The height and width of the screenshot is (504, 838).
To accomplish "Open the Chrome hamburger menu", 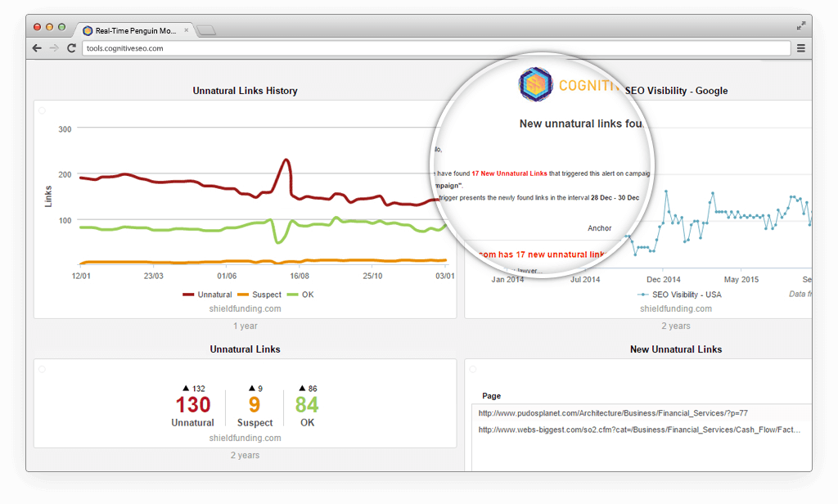I will point(800,48).
